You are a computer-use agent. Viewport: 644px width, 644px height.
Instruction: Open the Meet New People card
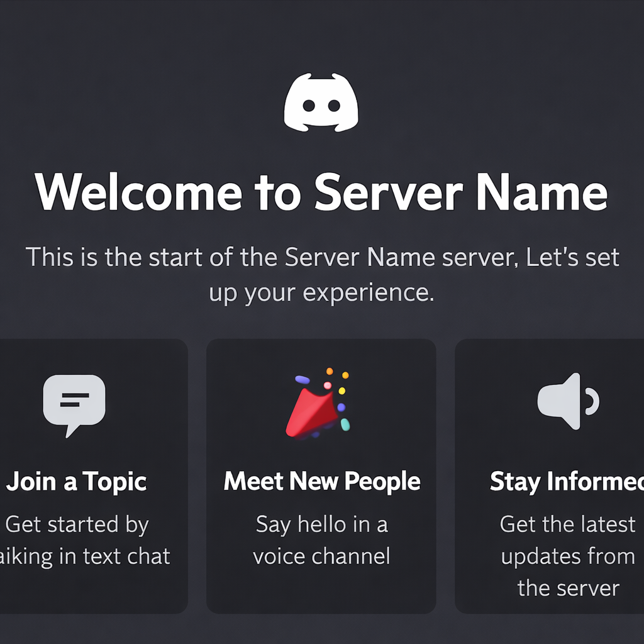pyautogui.click(x=321, y=476)
